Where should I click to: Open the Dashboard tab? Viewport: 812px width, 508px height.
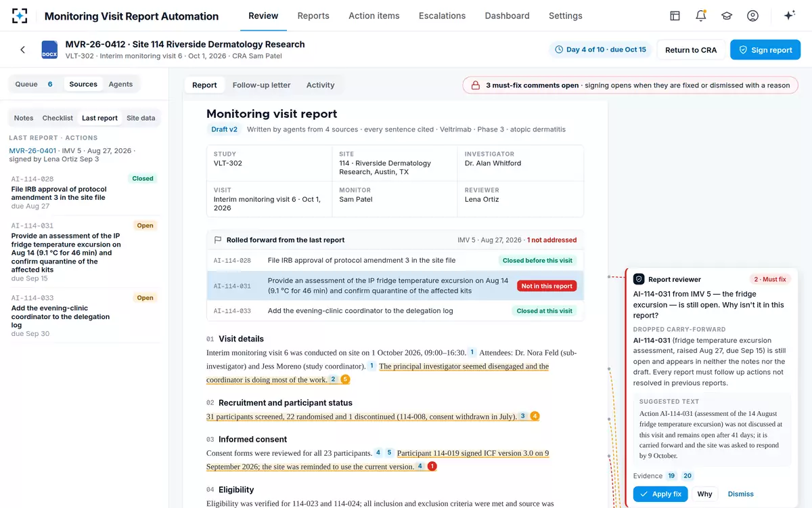point(507,16)
